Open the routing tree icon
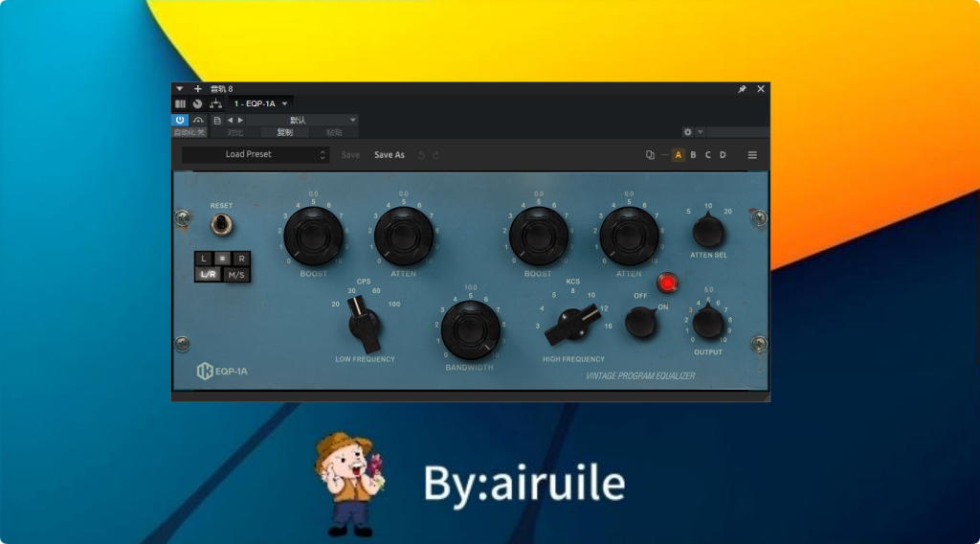This screenshot has width=980, height=544. 215,103
